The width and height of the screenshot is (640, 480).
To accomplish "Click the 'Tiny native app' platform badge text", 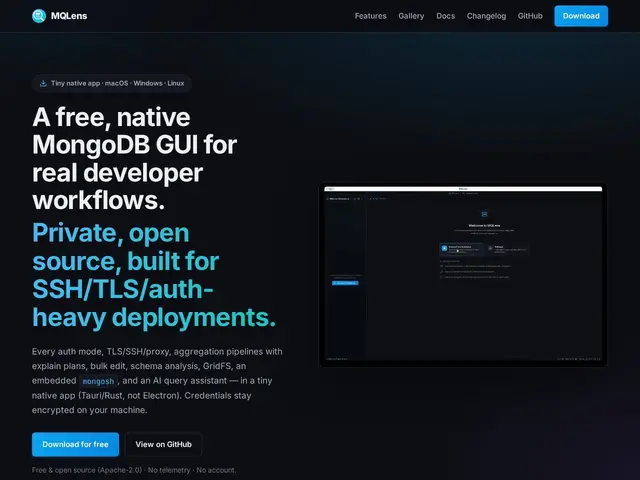I will [x=118, y=83].
